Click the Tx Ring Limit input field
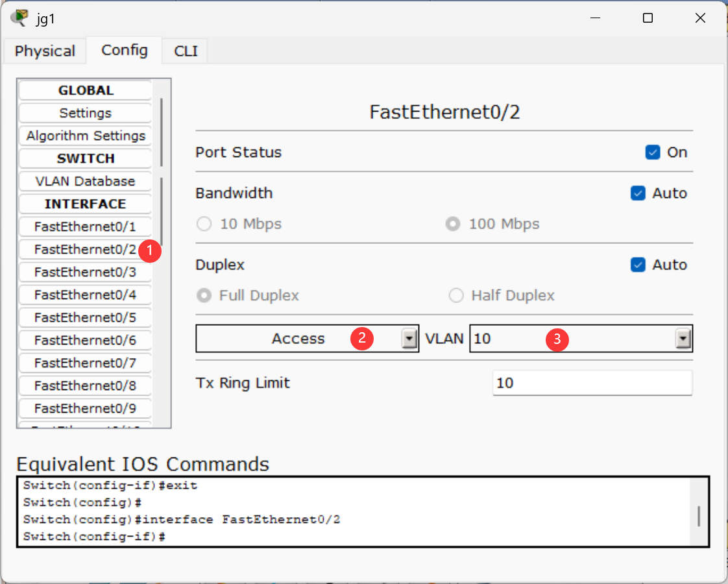This screenshot has width=728, height=584. coord(592,383)
